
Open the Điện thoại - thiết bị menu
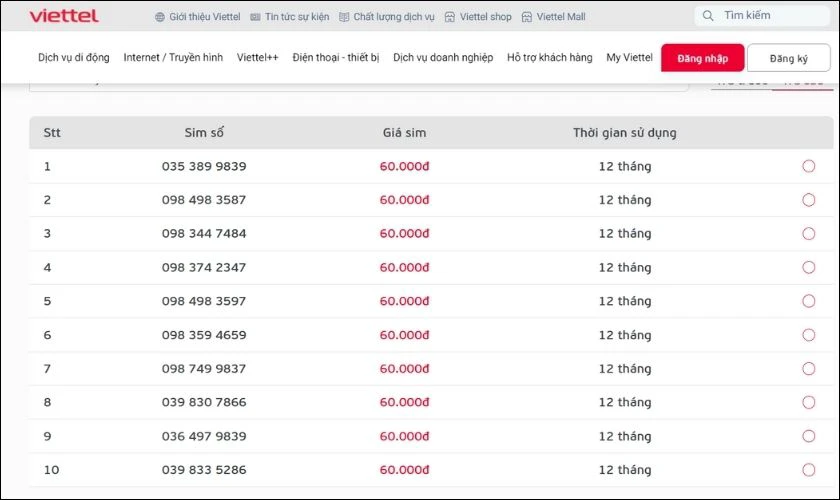tap(336, 57)
